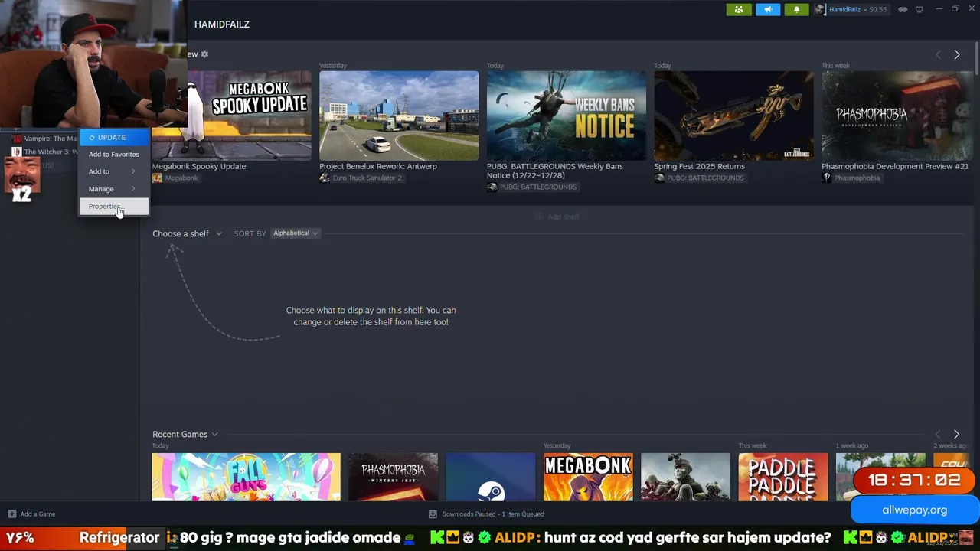This screenshot has width=980, height=551.
Task: Open PUBG Weekly Bans Notice news title
Action: tap(555, 171)
